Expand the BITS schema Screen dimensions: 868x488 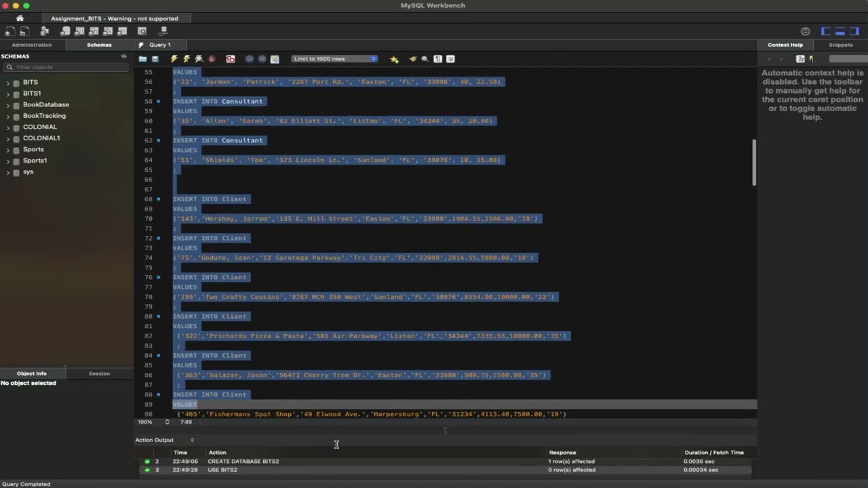8,83
